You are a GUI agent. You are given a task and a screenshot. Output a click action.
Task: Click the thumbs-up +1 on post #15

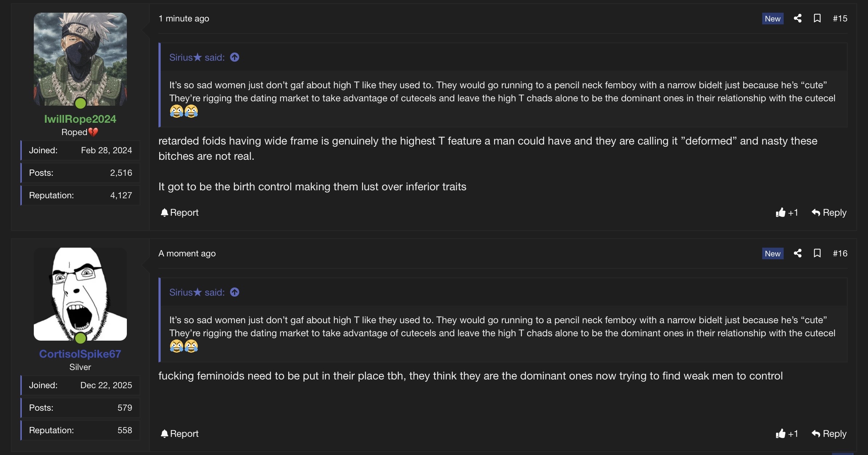(787, 213)
